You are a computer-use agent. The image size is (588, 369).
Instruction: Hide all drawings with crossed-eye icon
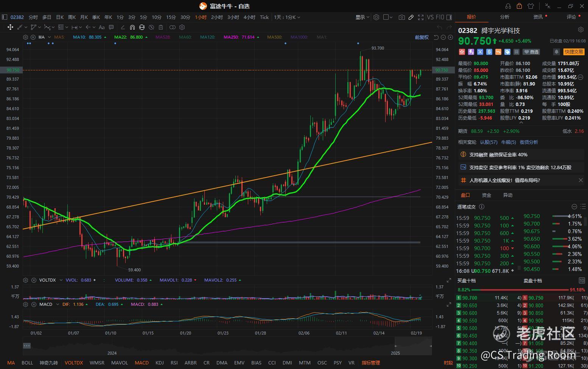(x=151, y=27)
